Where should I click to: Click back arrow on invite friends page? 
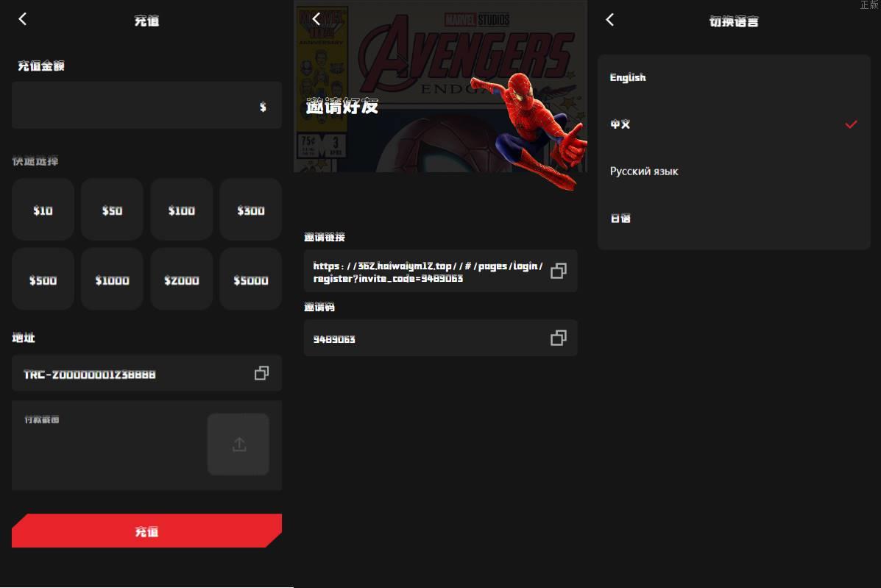coord(316,19)
